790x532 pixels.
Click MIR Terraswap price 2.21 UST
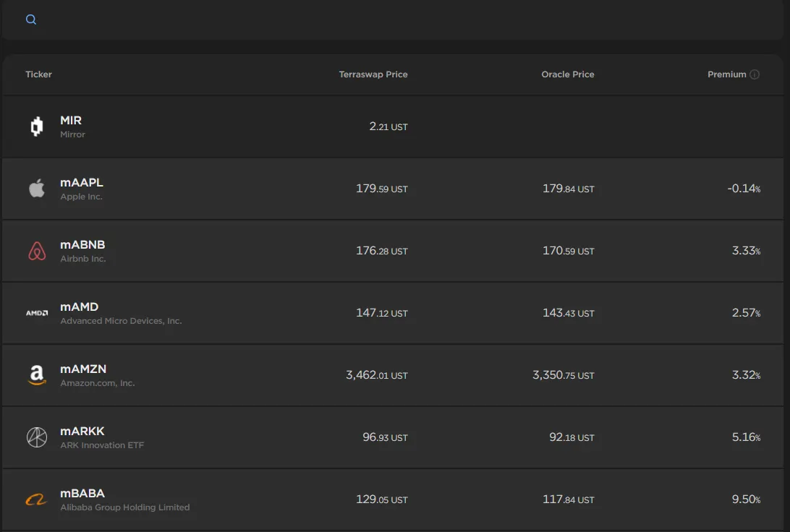pyautogui.click(x=388, y=126)
